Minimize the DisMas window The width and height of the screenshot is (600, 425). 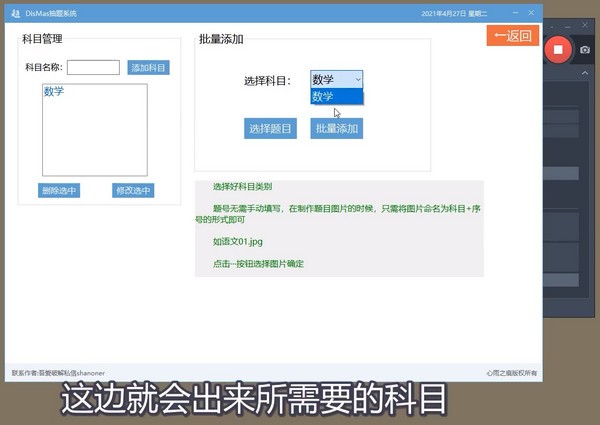[515, 13]
